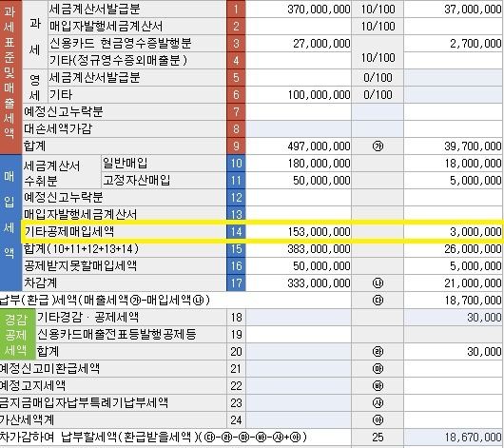504x448 pixels.
Task: Select the 383,000,000 sum cell
Action: coord(299,248)
